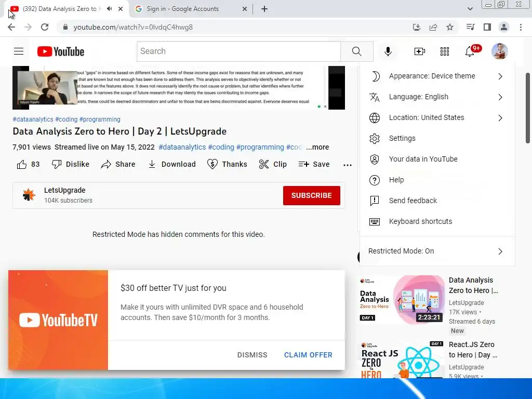
Task: Open a new browser tab
Action: coord(264,9)
